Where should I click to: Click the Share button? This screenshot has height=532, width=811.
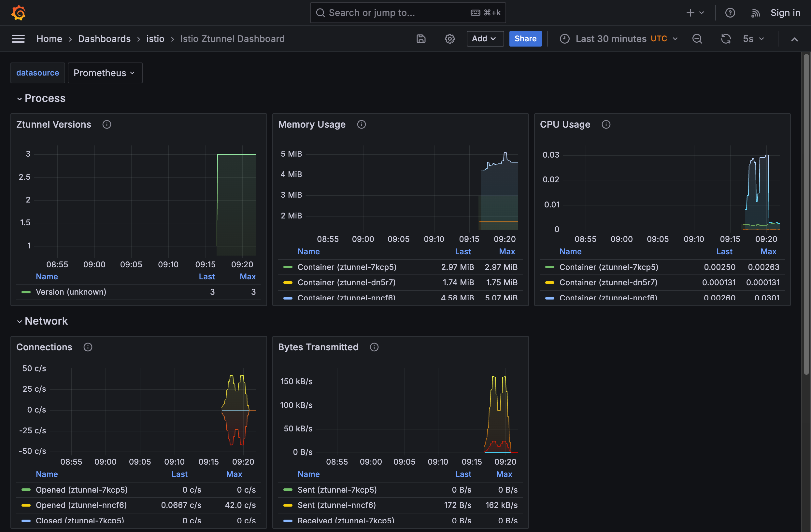tap(525, 39)
